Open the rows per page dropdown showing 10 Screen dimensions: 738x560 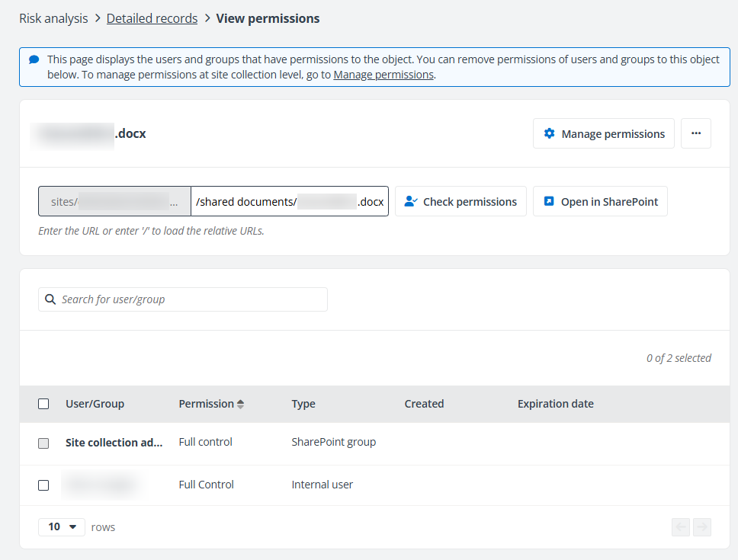point(61,526)
